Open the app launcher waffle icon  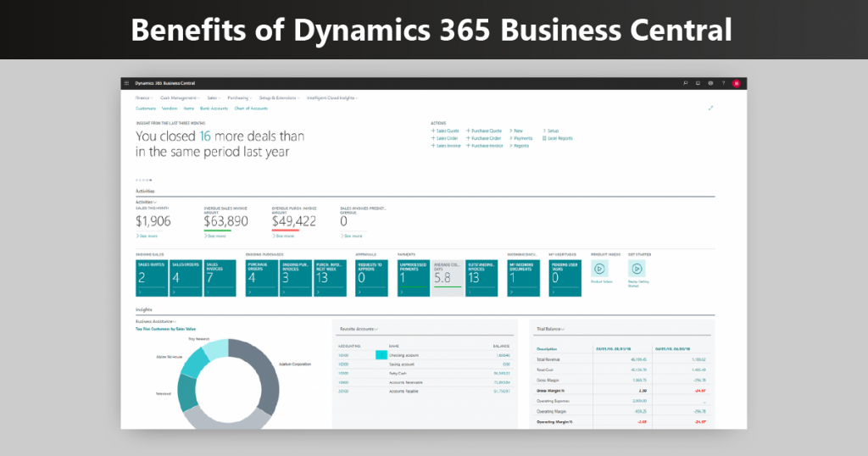[127, 83]
